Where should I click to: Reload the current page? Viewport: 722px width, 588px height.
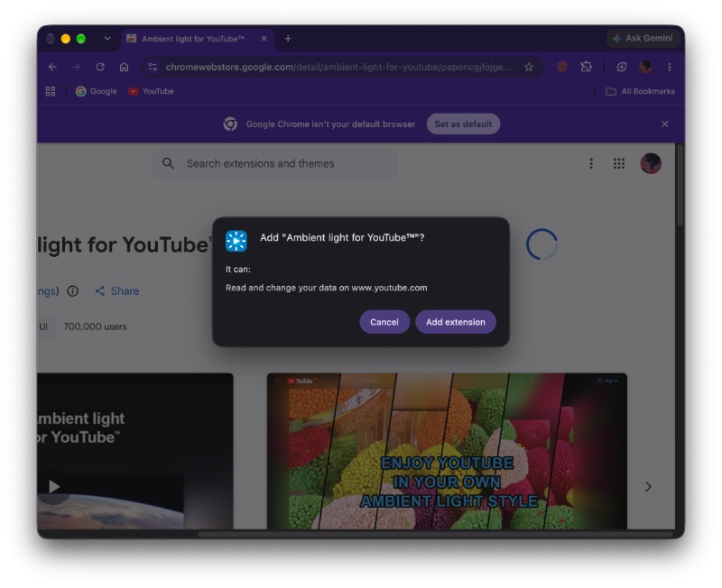pos(100,67)
